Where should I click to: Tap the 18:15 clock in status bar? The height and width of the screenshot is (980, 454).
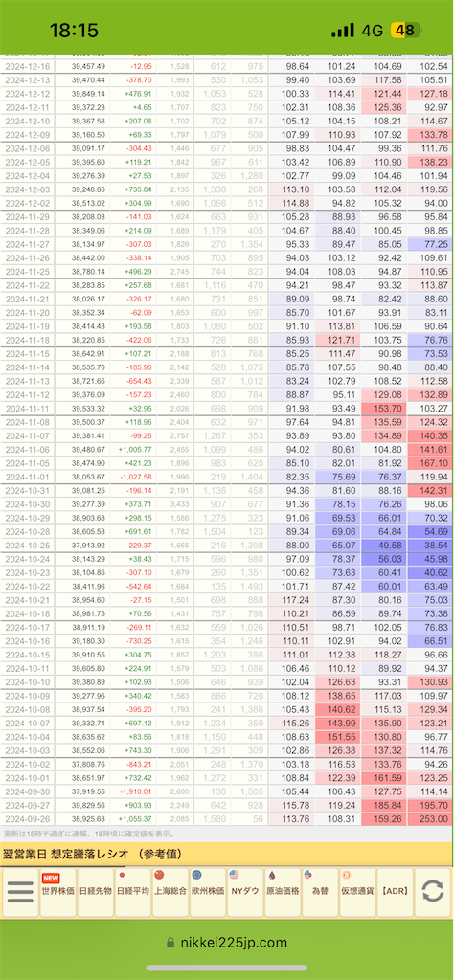tap(74, 31)
